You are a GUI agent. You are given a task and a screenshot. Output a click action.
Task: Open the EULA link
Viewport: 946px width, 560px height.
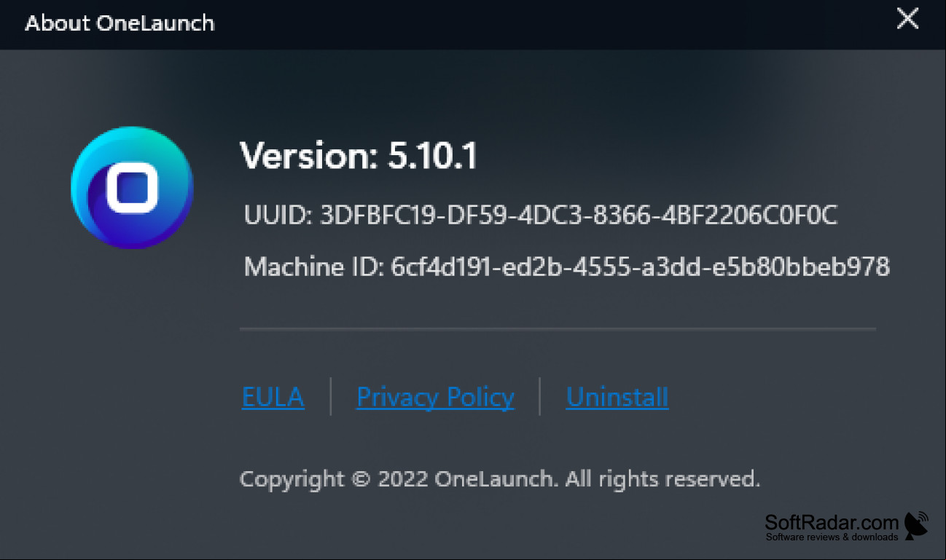pos(273,397)
